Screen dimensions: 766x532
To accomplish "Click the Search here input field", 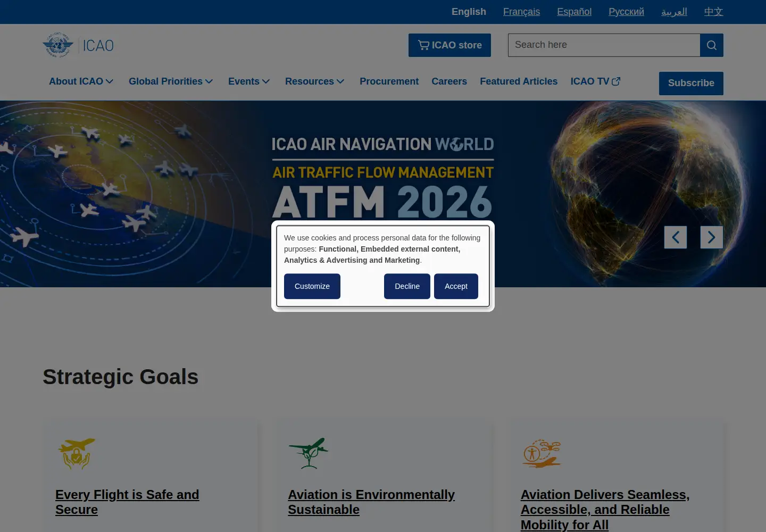I will pos(604,45).
